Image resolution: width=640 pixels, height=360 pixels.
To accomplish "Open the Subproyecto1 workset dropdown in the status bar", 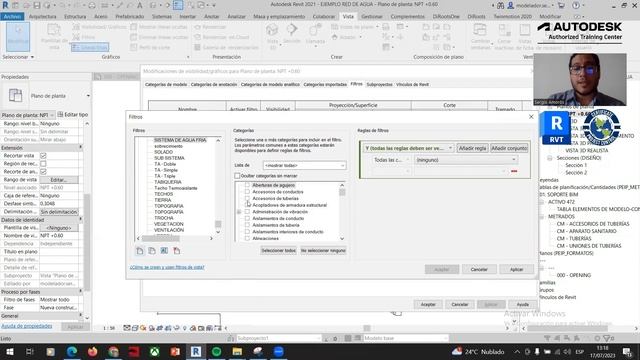I will (279, 338).
